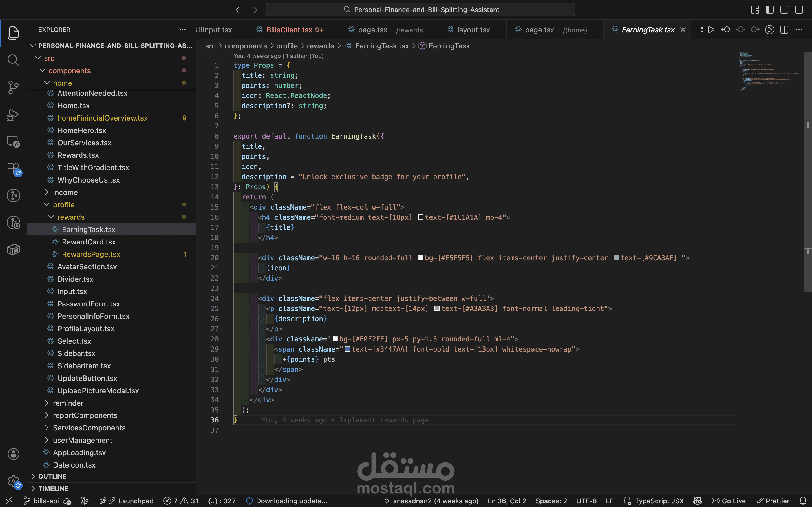Image resolution: width=812 pixels, height=507 pixels.
Task: Open the Run and Debug view
Action: (x=13, y=115)
